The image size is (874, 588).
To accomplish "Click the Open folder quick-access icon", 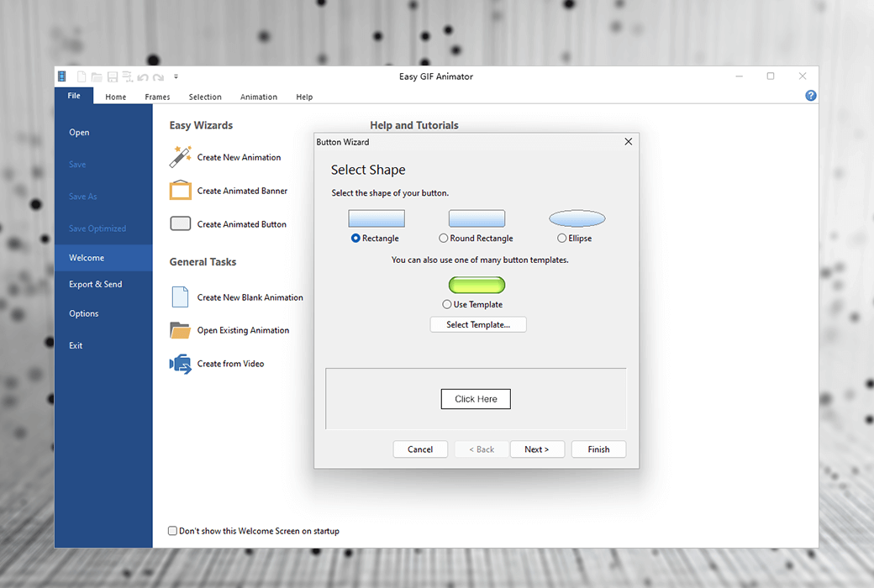I will click(97, 77).
